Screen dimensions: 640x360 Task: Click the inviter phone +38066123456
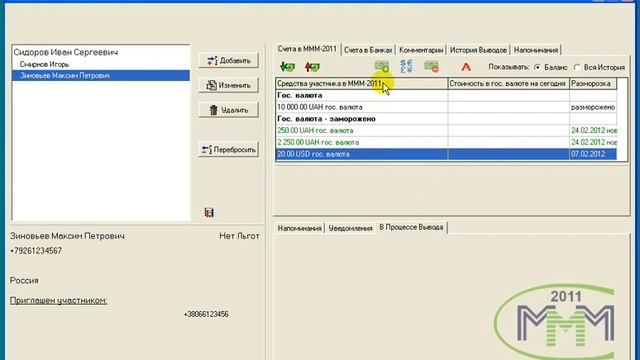click(x=206, y=314)
